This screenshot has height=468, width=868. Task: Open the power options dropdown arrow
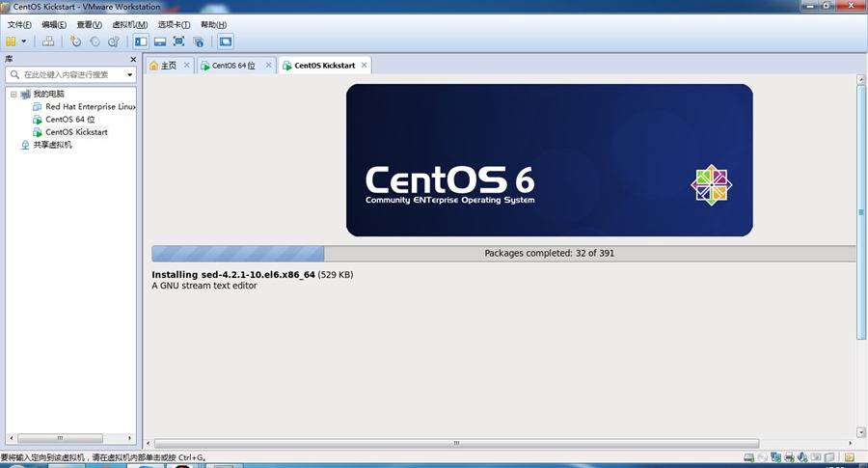click(x=22, y=41)
